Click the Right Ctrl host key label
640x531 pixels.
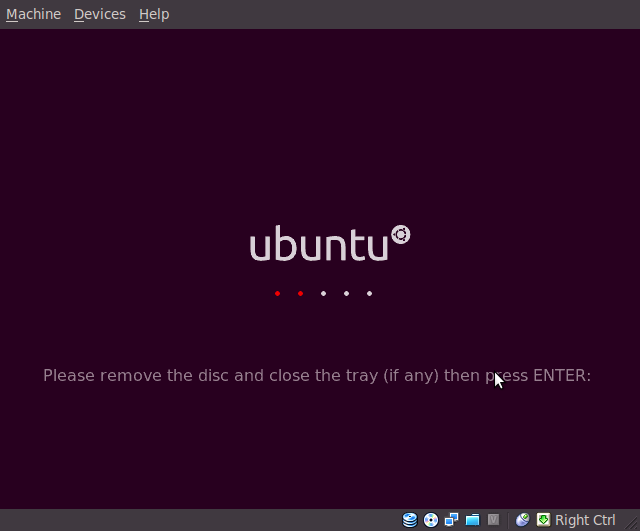(585, 520)
